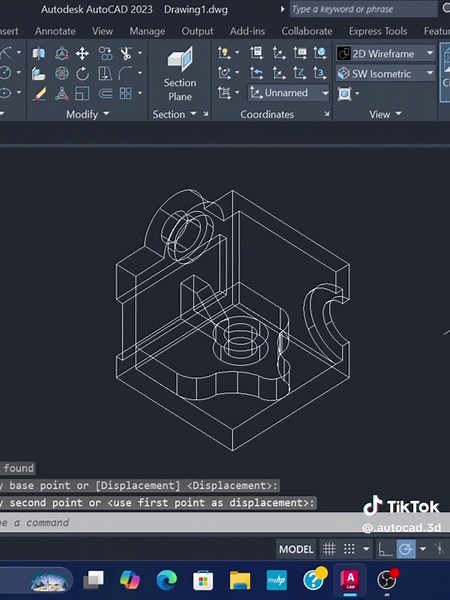450x600 pixels.
Task: Open the View ribbon tab
Action: [102, 31]
